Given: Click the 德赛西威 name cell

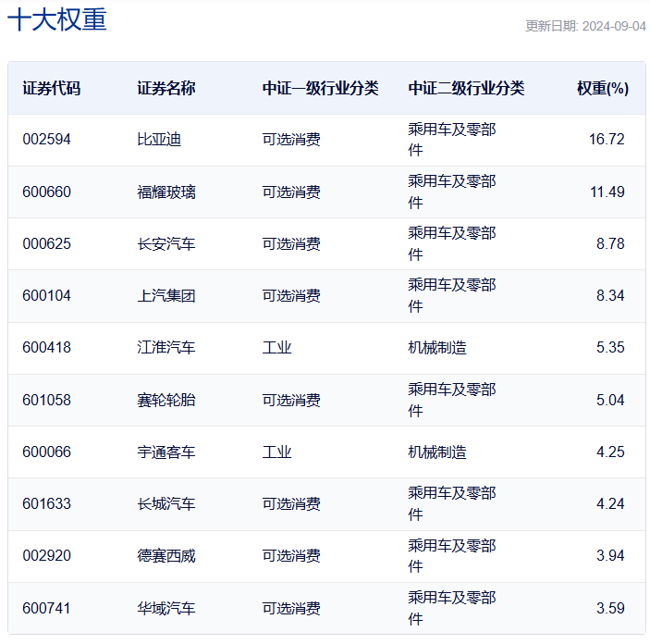Looking at the screenshot, I should coord(166,556).
